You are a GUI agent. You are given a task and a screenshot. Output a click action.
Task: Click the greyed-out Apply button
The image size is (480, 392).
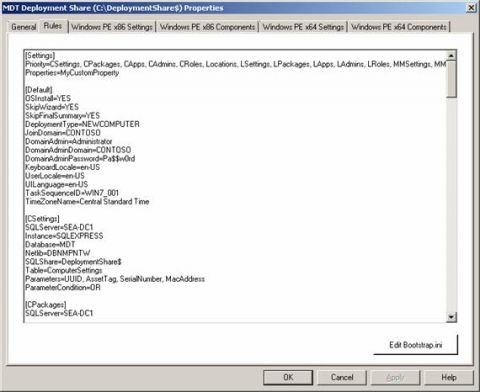(396, 377)
